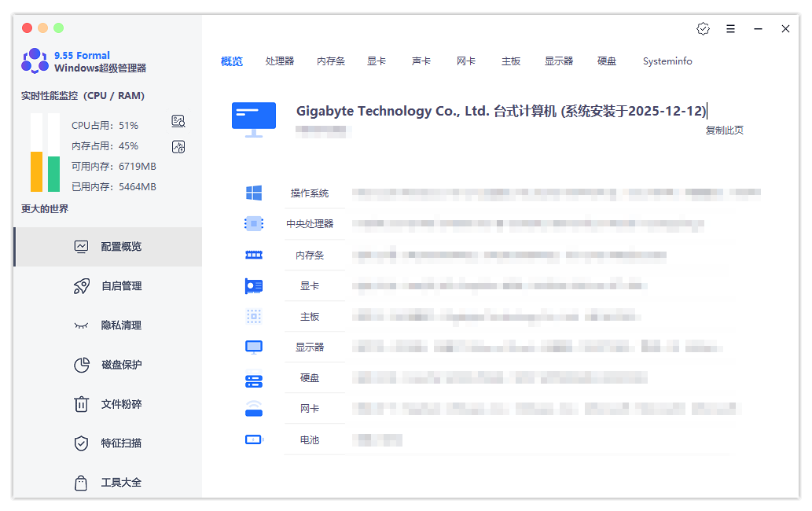
Task: Click the skin/badge icon in title bar
Action: (x=703, y=29)
